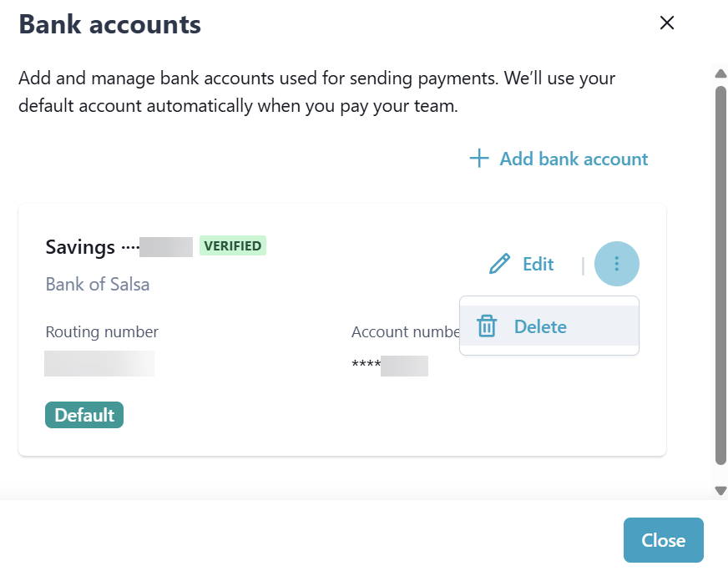Click the green VERIFIED badge
Viewport: 728px width, 571px height.
click(x=232, y=246)
